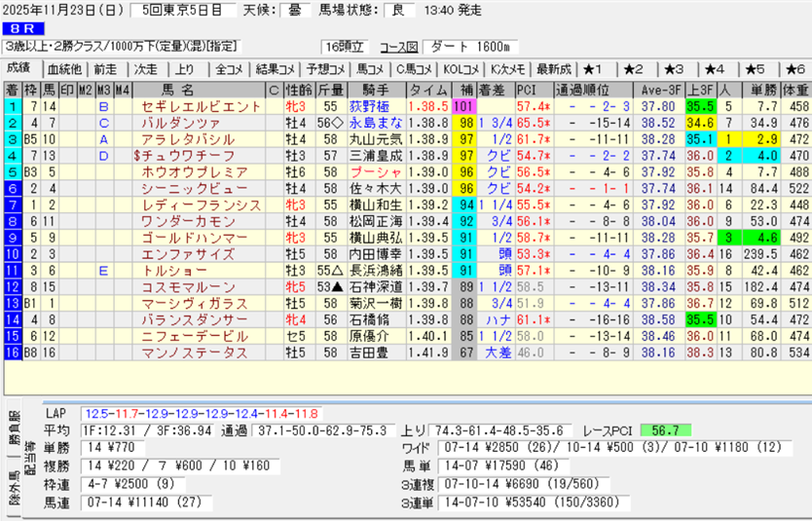Screen dimensions: 812x521
Task: Switch to the ★1 tab
Action: click(x=594, y=69)
